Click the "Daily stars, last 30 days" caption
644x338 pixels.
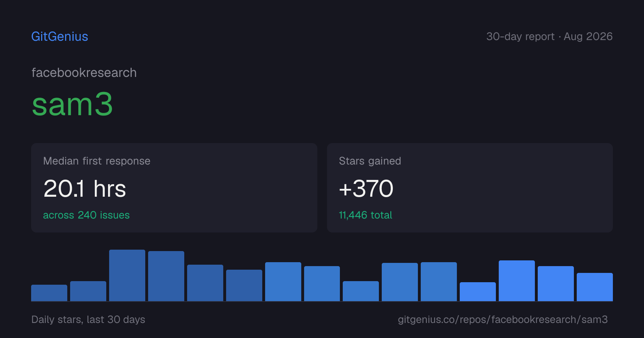pos(88,319)
